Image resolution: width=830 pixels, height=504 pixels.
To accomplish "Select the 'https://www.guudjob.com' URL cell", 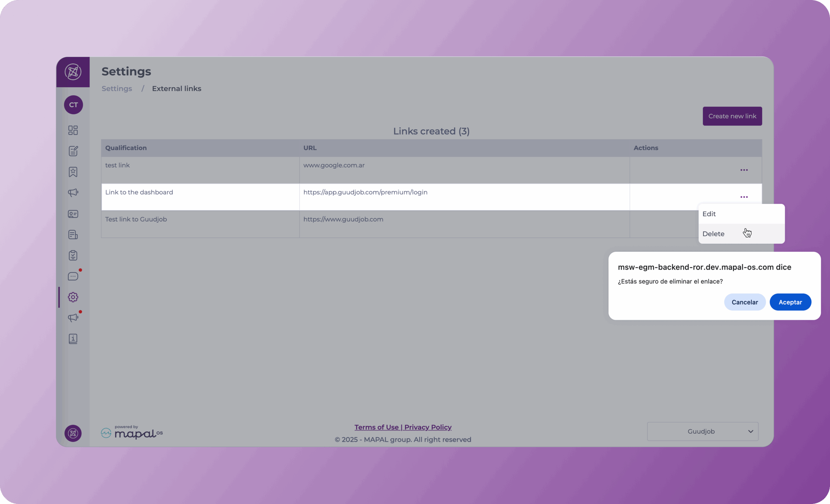I will [x=465, y=224].
